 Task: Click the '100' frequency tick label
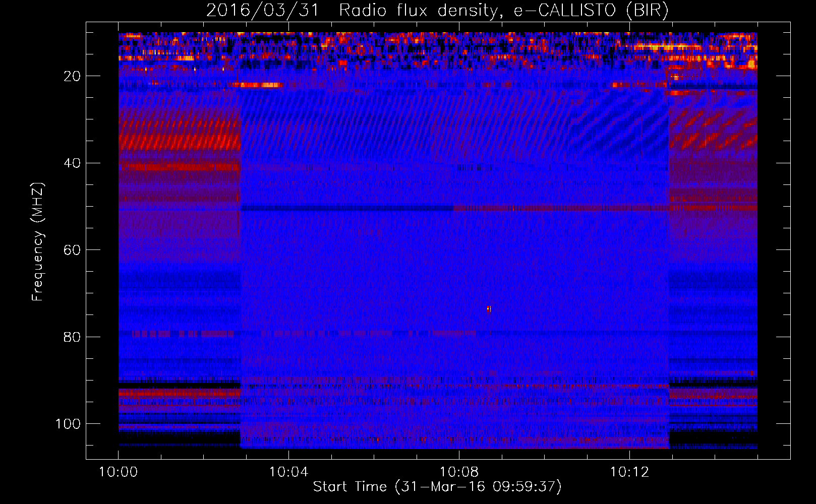[68, 424]
